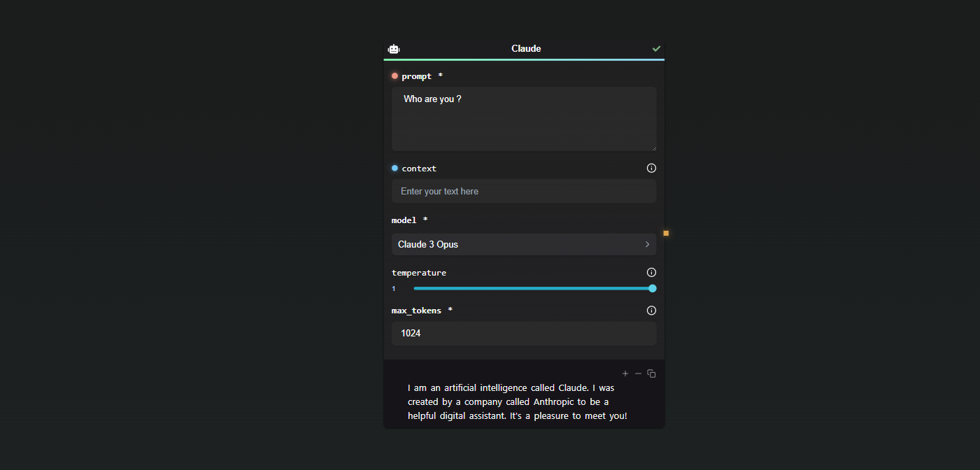Click the prompt label

coord(417,76)
